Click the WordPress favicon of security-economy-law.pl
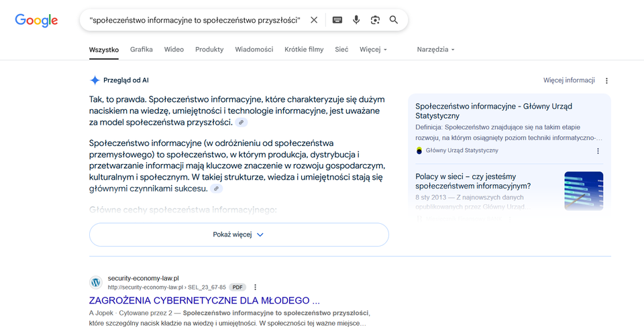The image size is (644, 329). coord(96,282)
